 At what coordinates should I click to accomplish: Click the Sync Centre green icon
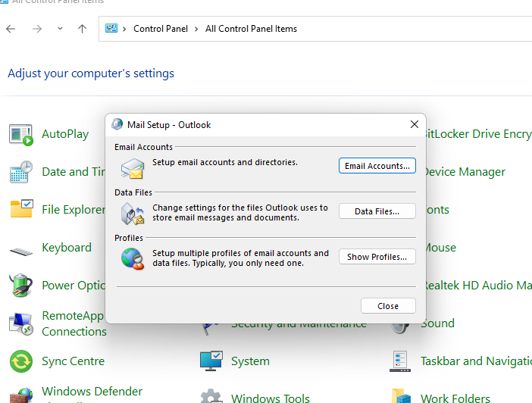coord(21,361)
